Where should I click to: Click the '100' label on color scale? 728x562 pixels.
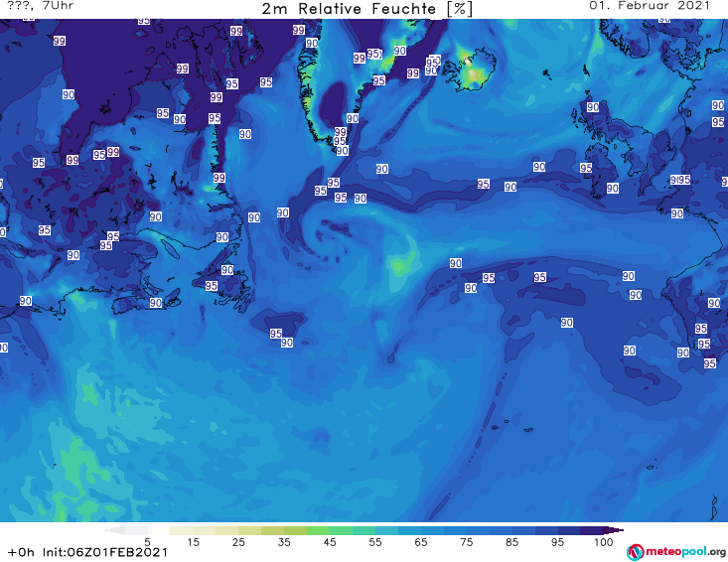[x=603, y=542]
